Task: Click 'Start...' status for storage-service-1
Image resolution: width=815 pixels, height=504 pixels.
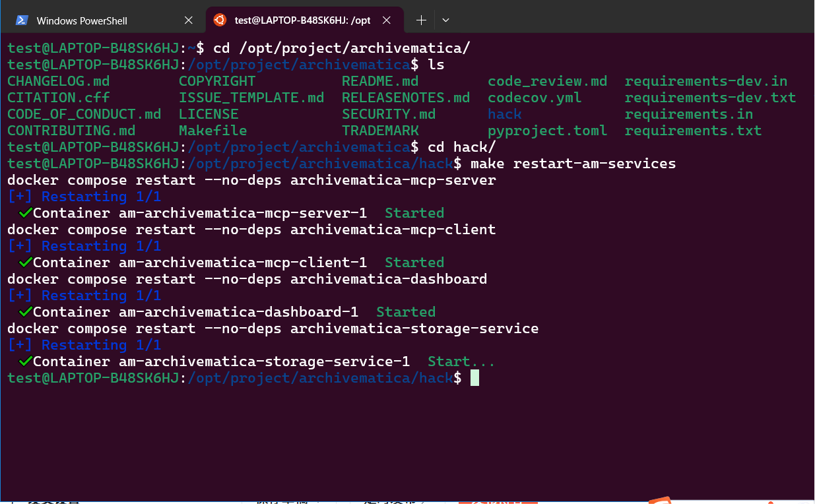Action: (x=461, y=362)
